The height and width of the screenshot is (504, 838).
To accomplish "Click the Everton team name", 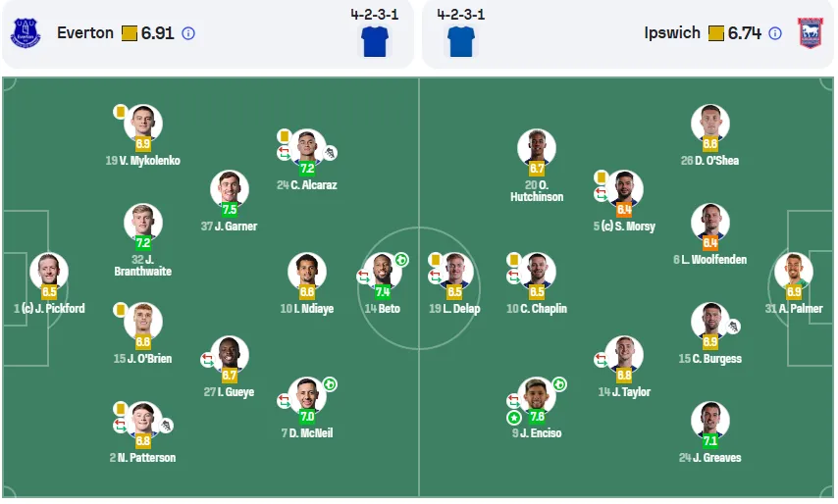I will pyautogui.click(x=85, y=33).
